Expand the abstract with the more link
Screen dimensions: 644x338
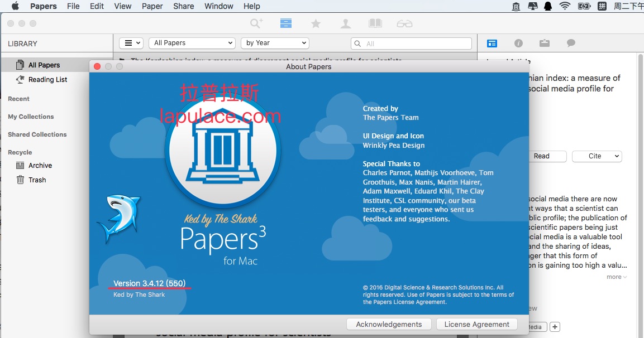(617, 277)
